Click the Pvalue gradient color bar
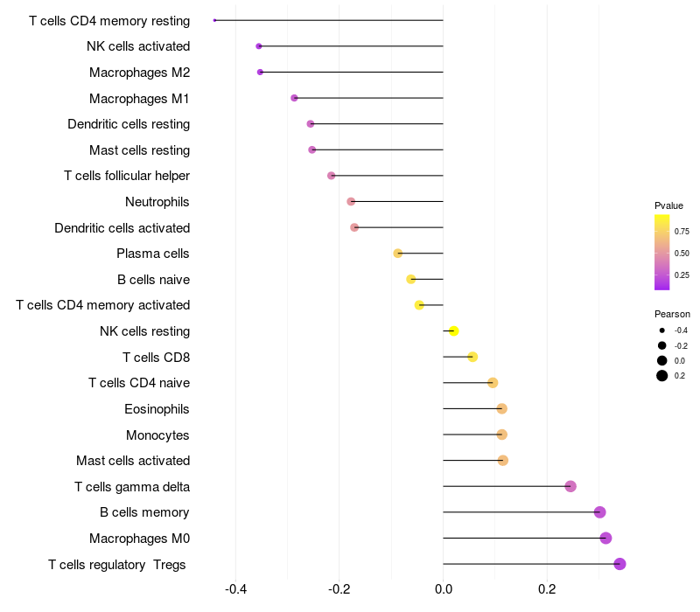Image resolution: width=700 pixels, height=612 pixels. (662, 252)
